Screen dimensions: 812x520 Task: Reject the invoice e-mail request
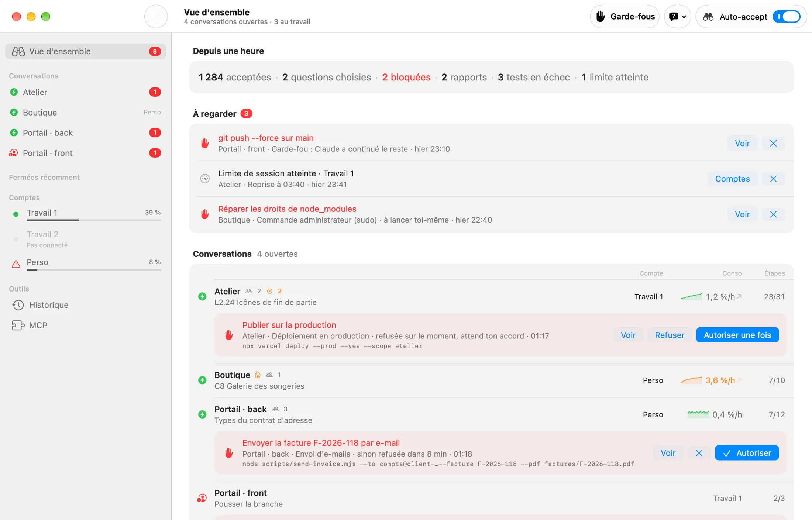click(699, 453)
